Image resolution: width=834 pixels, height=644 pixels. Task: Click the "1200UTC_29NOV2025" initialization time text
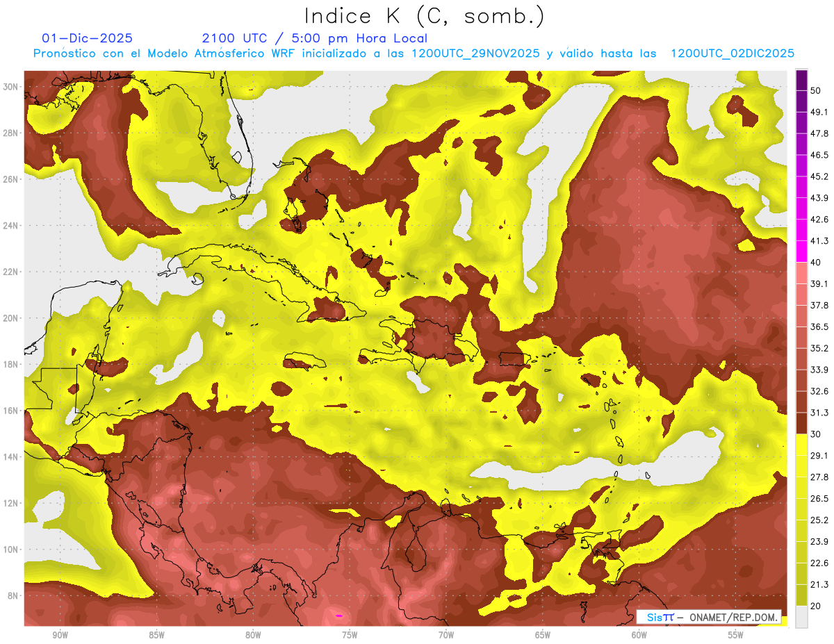pyautogui.click(x=476, y=53)
